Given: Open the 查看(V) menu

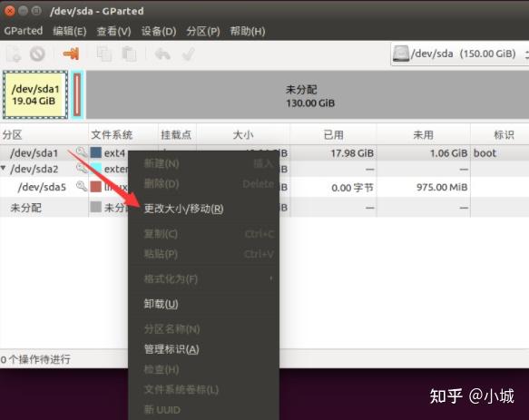Looking at the screenshot, I should 113,31.
